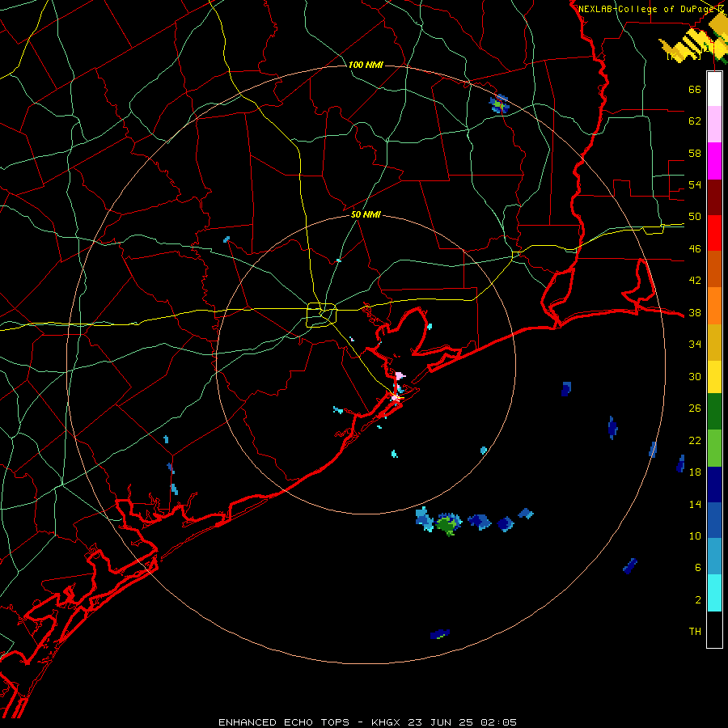Image resolution: width=728 pixels, height=728 pixels.
Task: Click the 50 NMI range ring label
Action: tap(366, 214)
